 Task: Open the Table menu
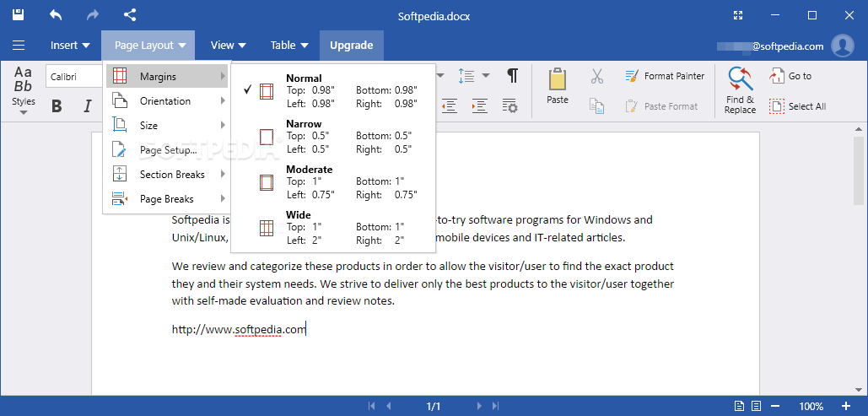[x=289, y=46]
